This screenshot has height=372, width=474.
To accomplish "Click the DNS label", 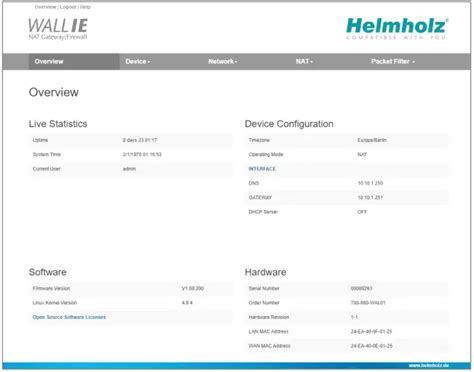I will 254,183.
